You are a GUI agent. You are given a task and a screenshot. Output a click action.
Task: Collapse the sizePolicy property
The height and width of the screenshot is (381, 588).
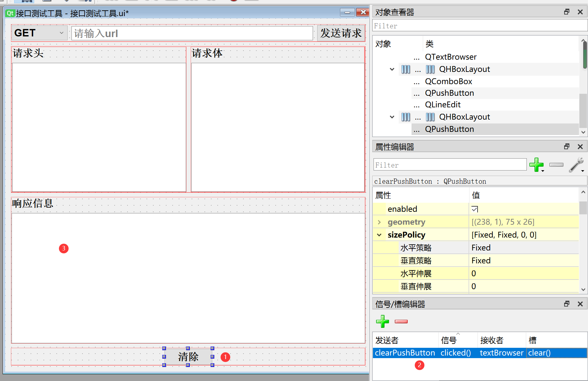[379, 235]
